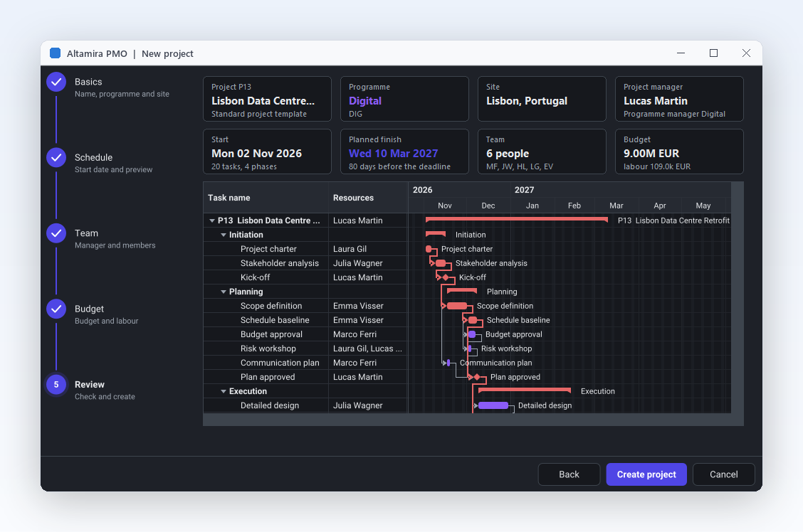Viewport: 803px width, 532px height.
Task: Click the Budget step checkmark icon
Action: click(56, 309)
